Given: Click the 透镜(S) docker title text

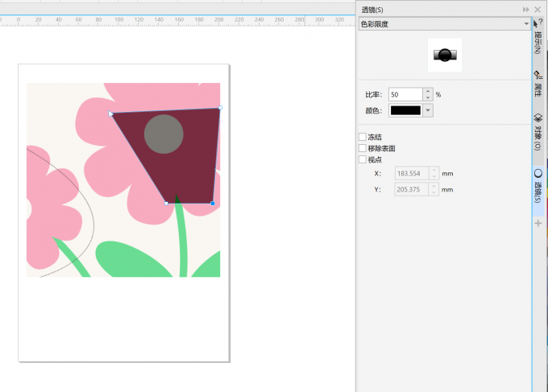Looking at the screenshot, I should (372, 10).
